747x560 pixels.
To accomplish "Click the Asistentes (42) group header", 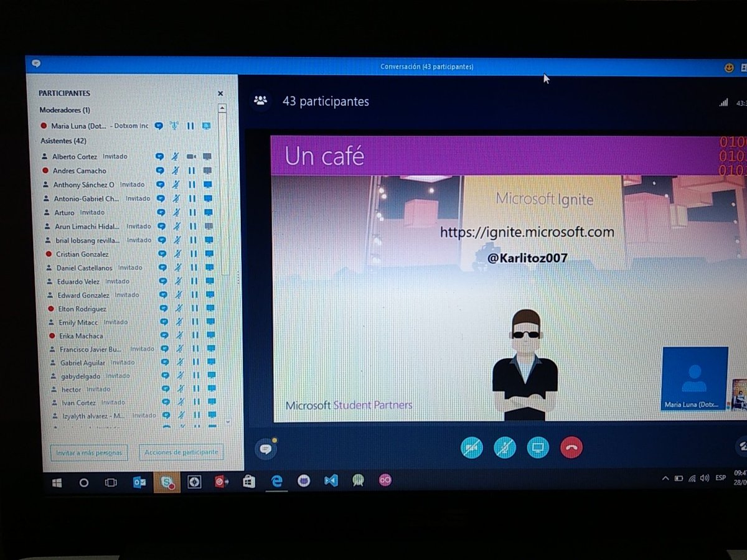I will (x=63, y=141).
